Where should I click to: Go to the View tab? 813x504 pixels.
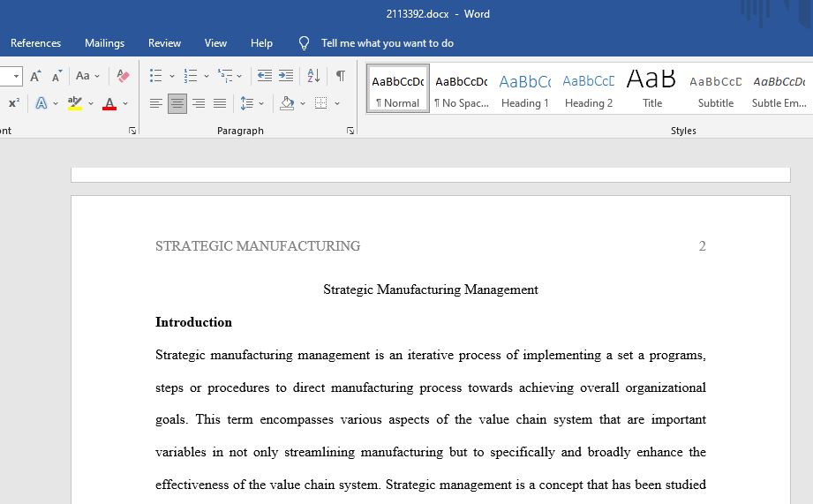(215, 43)
